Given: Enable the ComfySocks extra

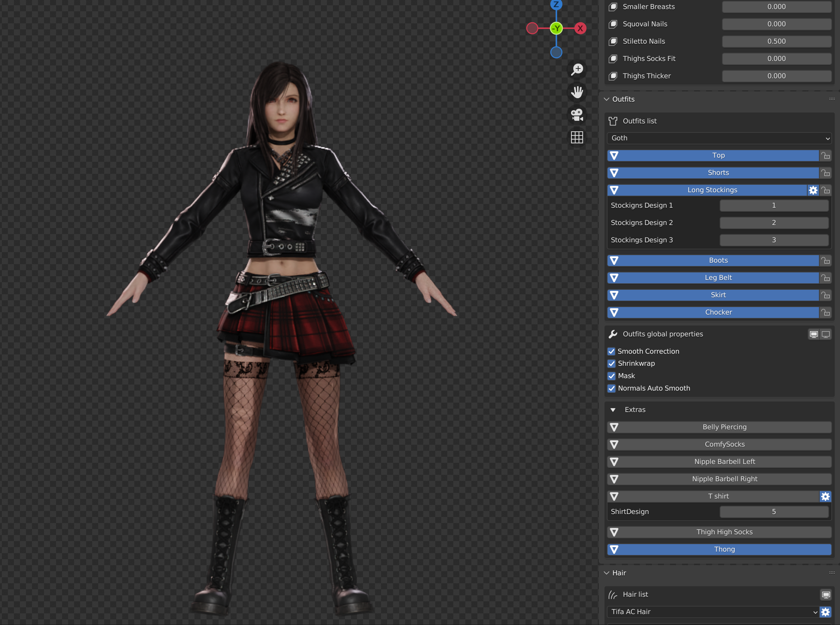Looking at the screenshot, I should tap(719, 444).
